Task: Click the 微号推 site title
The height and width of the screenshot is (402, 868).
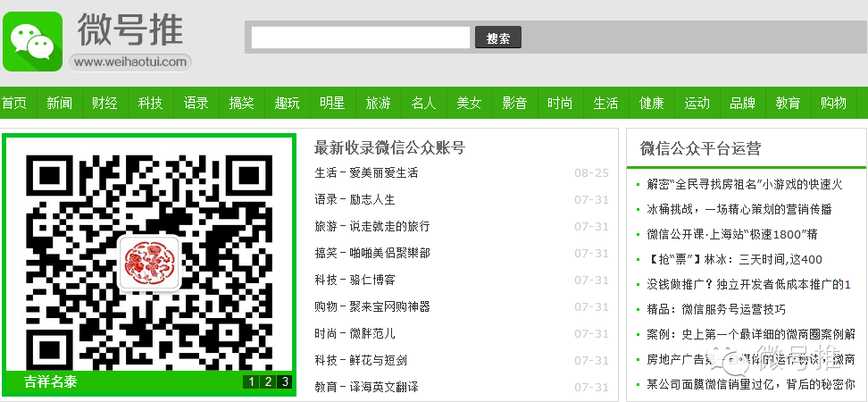Action: 130,29
